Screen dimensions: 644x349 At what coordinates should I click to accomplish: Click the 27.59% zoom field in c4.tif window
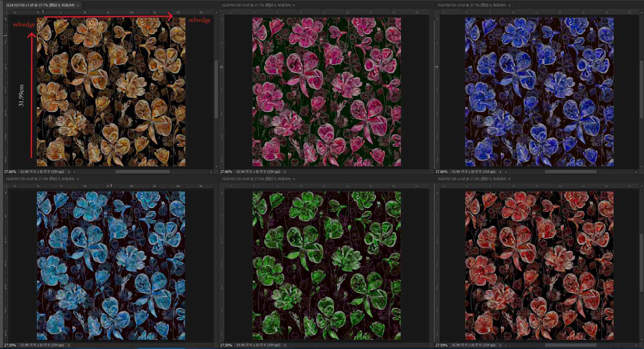[226, 345]
